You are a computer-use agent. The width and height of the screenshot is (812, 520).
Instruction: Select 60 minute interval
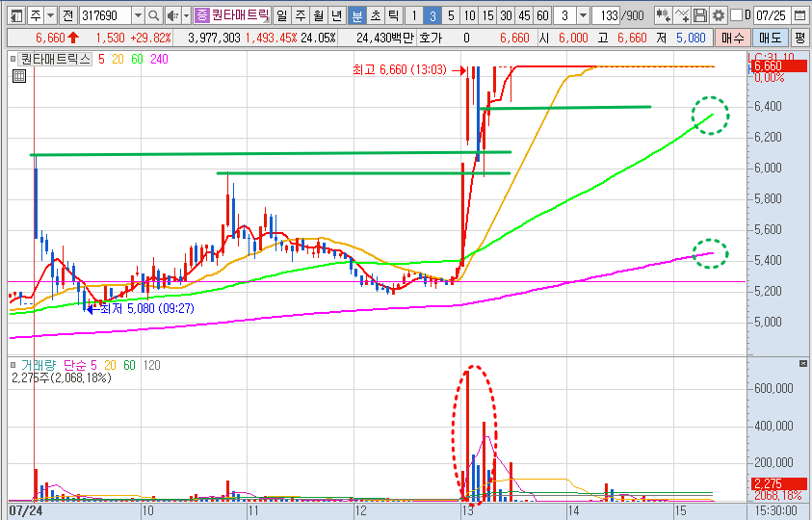tap(542, 16)
